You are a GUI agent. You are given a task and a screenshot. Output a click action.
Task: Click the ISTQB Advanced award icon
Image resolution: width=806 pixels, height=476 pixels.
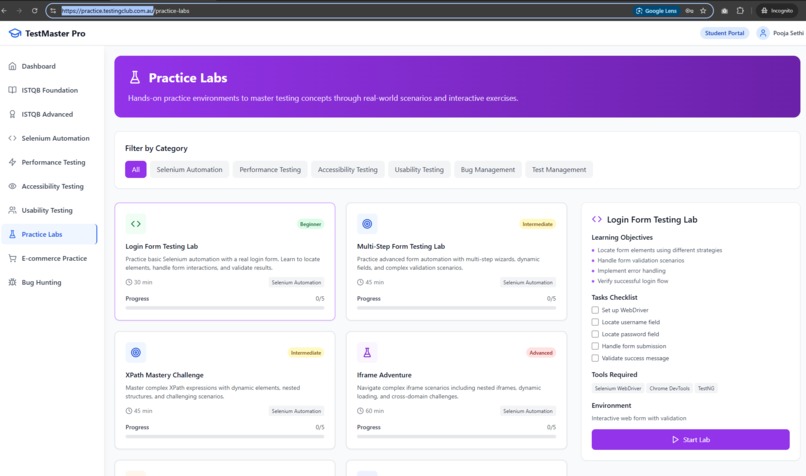12,114
